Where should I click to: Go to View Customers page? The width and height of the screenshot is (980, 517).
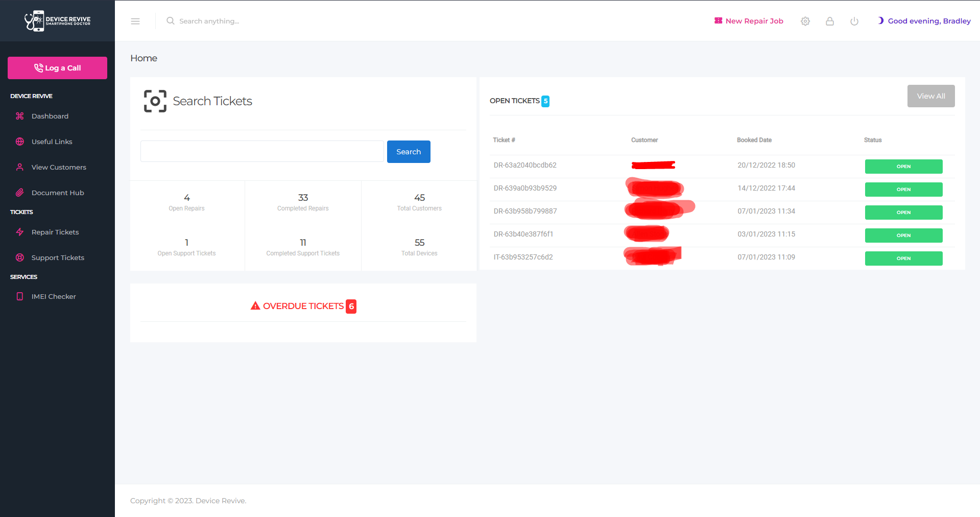point(59,167)
